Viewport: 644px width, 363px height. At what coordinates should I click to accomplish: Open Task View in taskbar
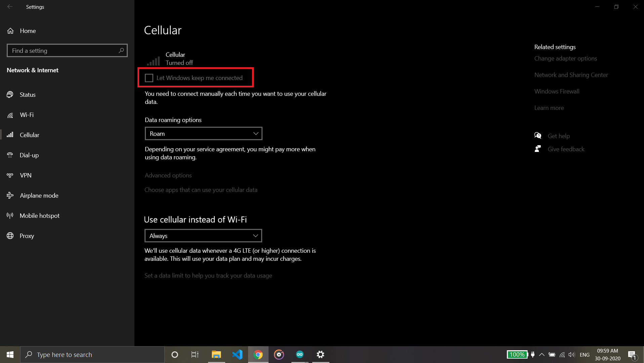click(x=195, y=355)
